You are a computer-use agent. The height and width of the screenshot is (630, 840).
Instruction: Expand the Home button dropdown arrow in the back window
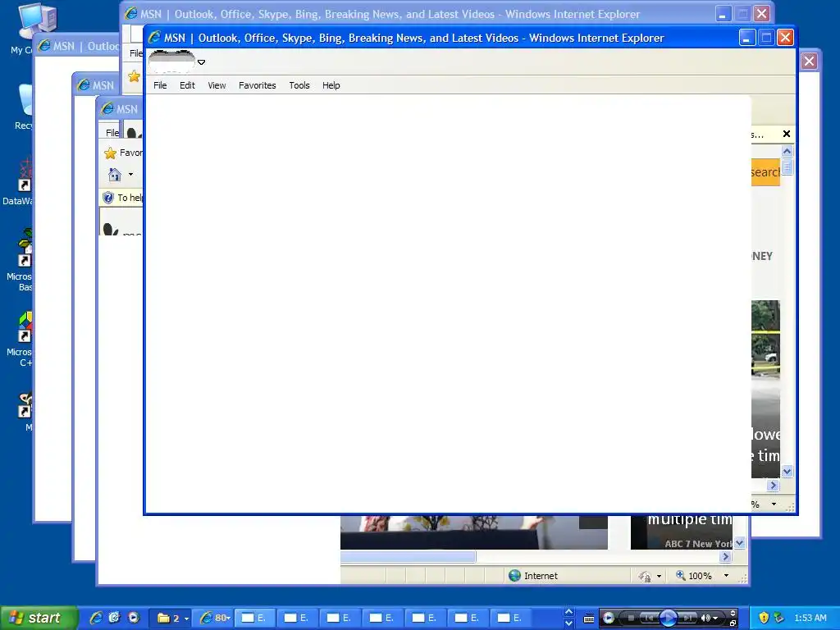click(x=130, y=175)
